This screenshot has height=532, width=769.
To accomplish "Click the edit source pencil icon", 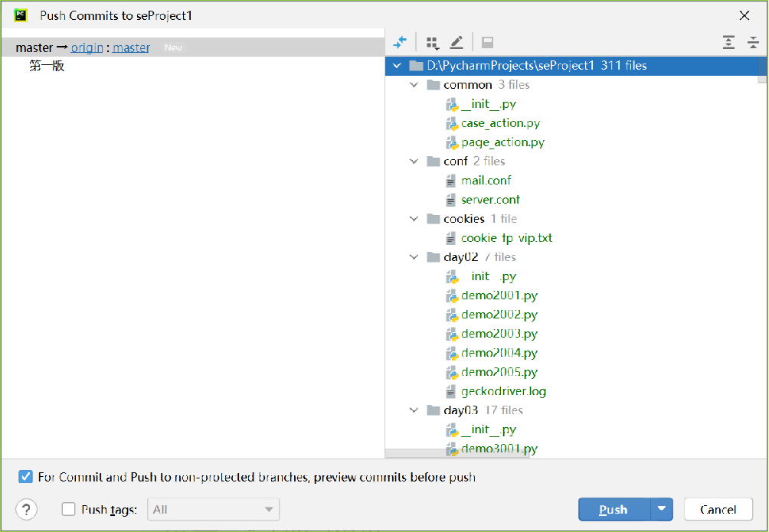I will click(456, 43).
